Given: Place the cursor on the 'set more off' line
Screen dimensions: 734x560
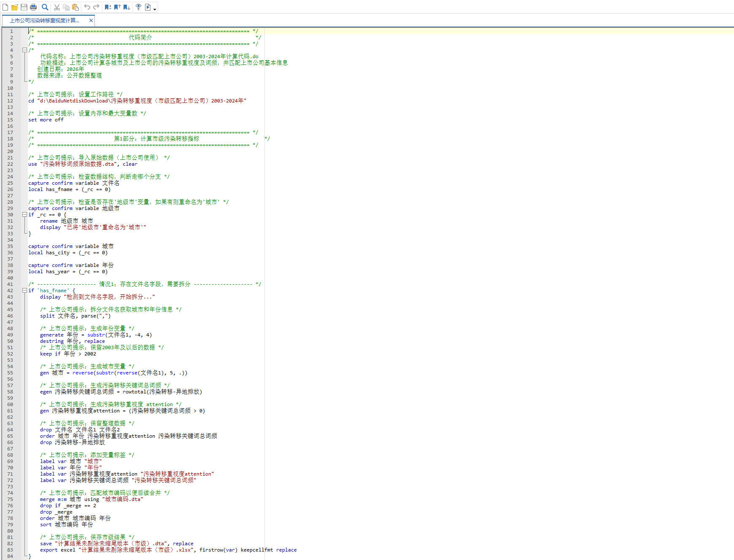Looking at the screenshot, I should tap(46, 120).
